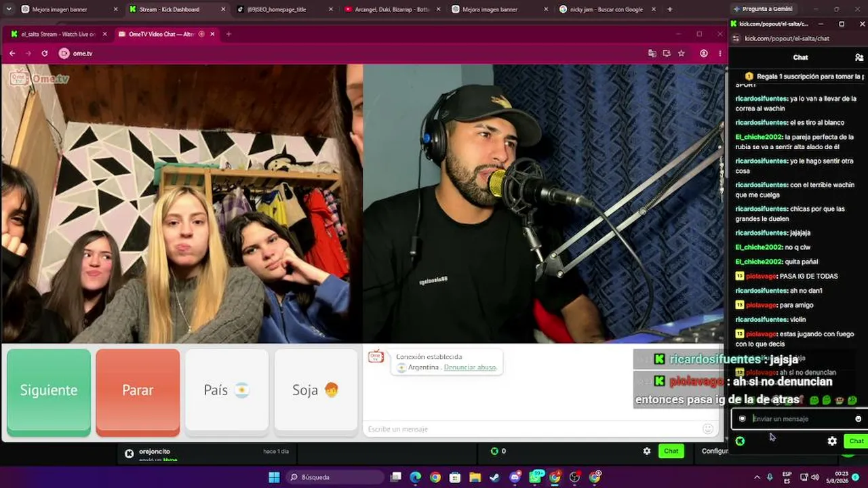
Task: Click the OmeTV logo watermark on the video
Action: pyautogui.click(x=39, y=79)
